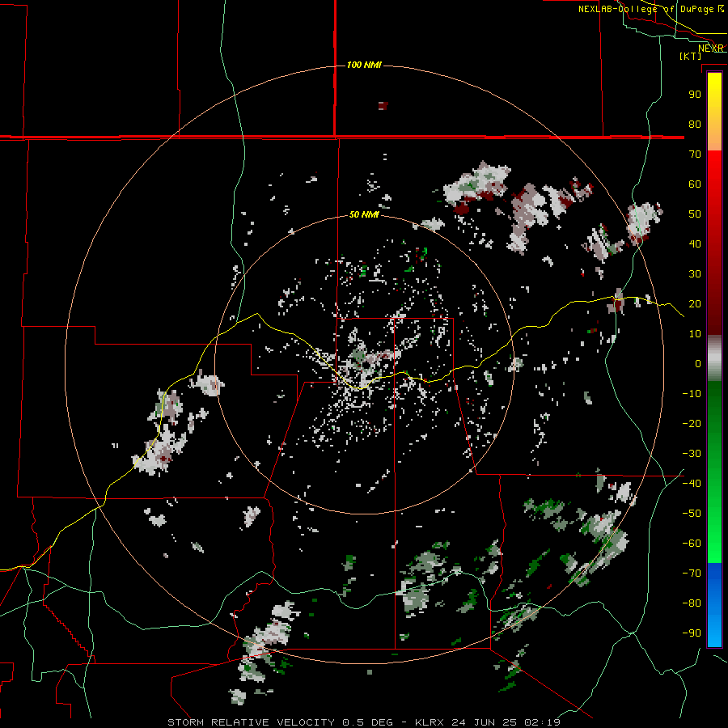Click the '50 NMI' range ring label

tap(364, 214)
